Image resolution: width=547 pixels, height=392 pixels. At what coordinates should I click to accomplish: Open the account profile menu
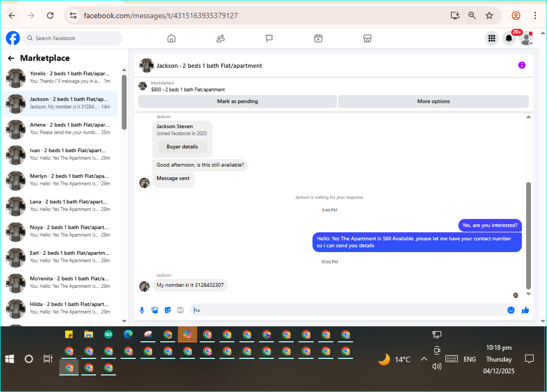click(x=526, y=38)
